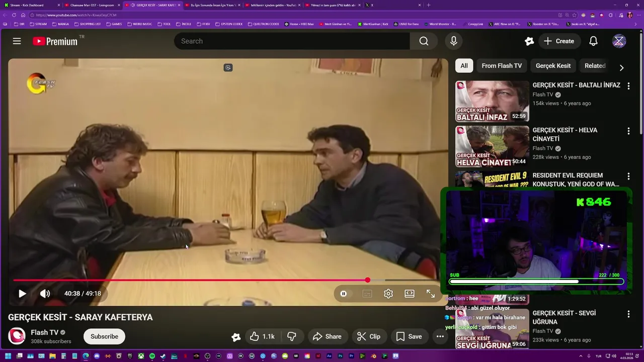
Task: Open the Create dropdown
Action: pos(558,41)
